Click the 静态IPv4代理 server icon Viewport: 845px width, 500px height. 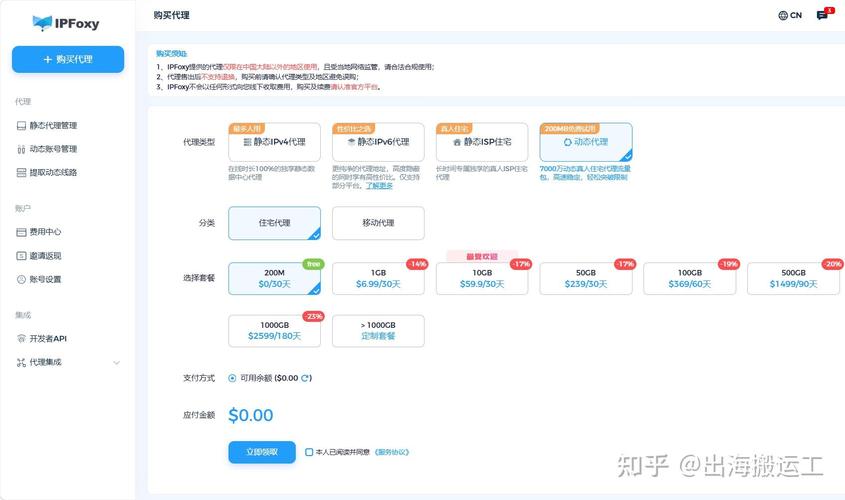pyautogui.click(x=247, y=142)
